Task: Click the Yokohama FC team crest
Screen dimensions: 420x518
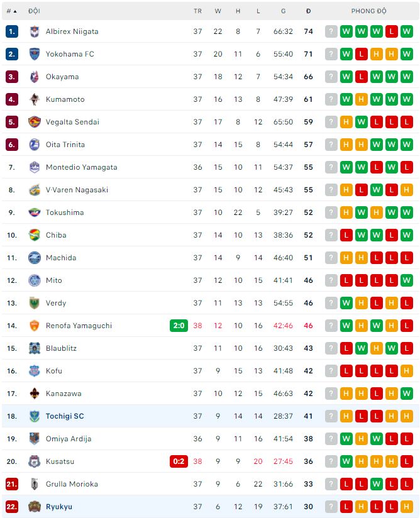Action: click(35, 54)
